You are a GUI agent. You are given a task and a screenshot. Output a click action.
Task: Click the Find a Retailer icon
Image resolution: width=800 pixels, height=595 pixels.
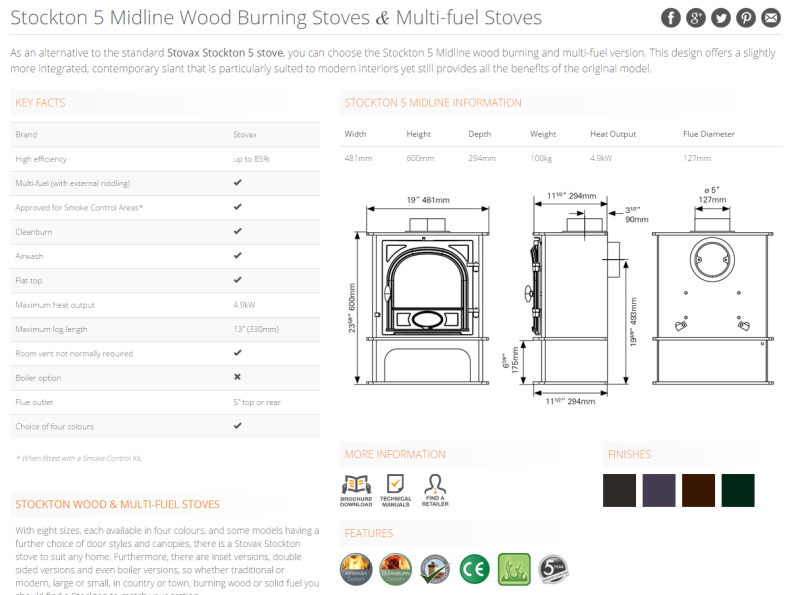(435, 490)
